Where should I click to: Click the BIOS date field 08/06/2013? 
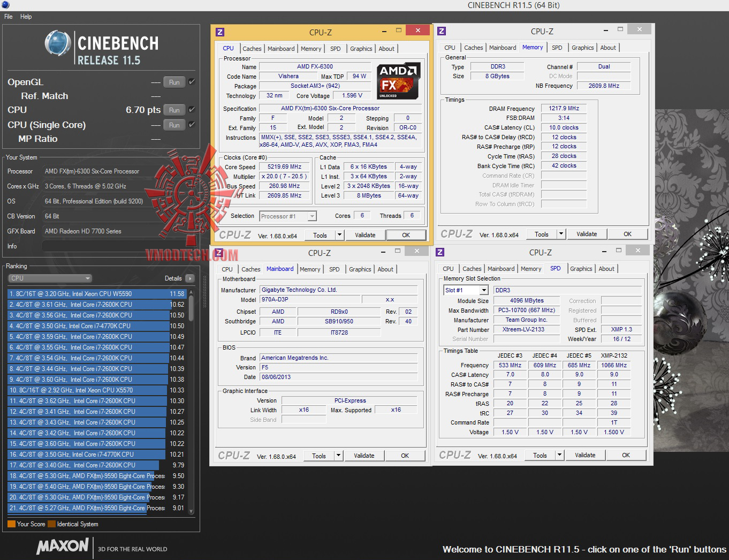coord(339,377)
